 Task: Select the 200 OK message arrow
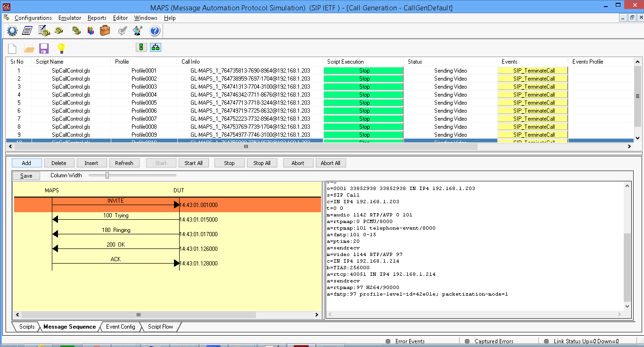pyautogui.click(x=116, y=248)
